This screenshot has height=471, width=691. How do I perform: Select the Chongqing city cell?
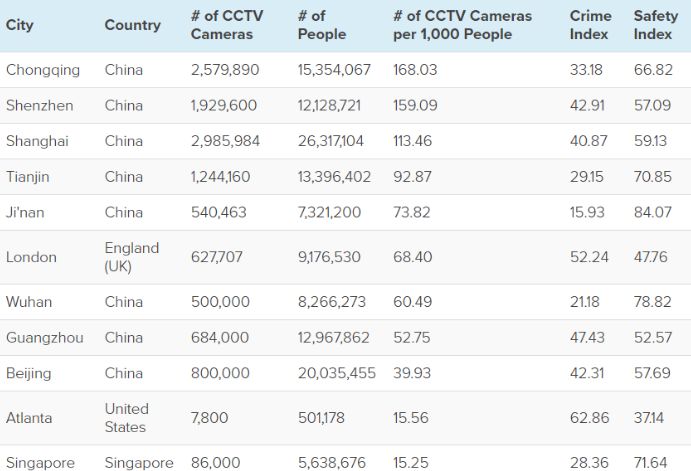43,70
